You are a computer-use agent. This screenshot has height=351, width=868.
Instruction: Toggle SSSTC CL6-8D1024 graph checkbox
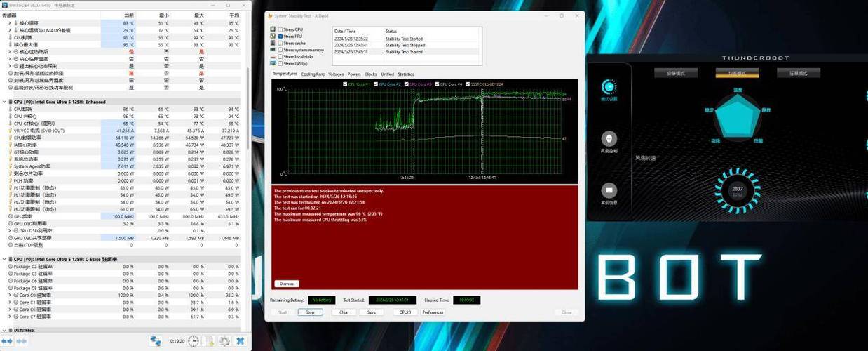click(467, 84)
